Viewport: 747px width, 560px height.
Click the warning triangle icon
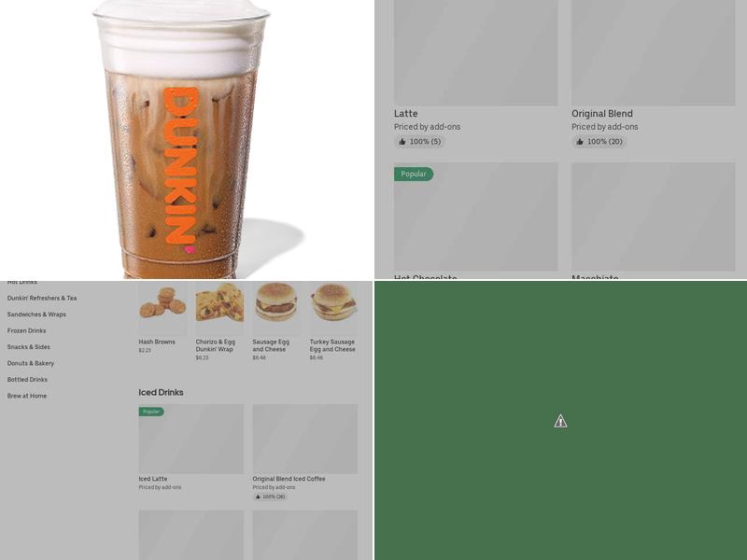click(x=560, y=421)
